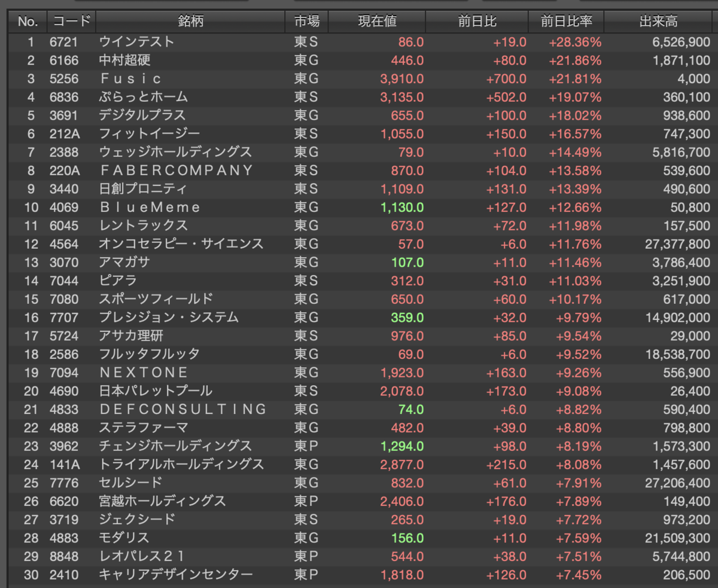
Task: Click the price change +215.0
Action: pos(506,465)
